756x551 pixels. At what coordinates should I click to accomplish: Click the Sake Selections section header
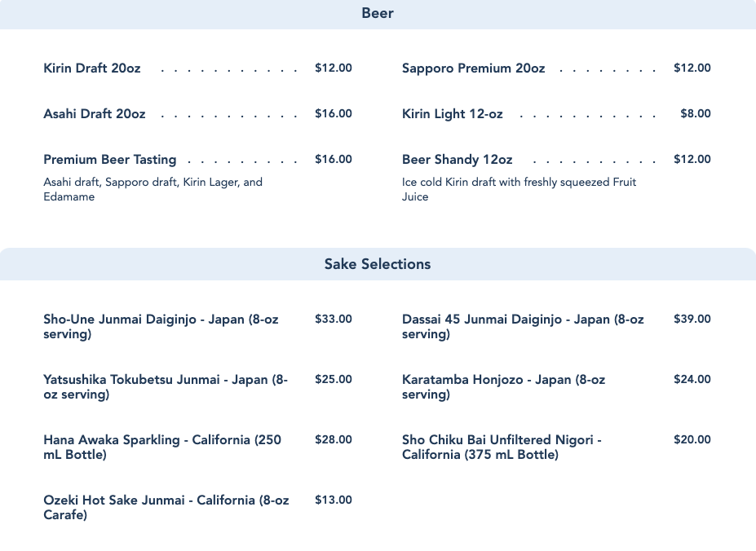pyautogui.click(x=378, y=264)
